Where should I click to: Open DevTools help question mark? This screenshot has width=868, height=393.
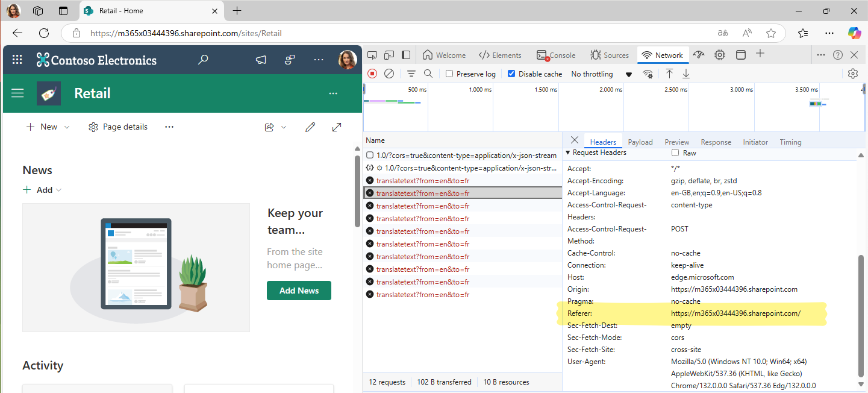(x=838, y=55)
